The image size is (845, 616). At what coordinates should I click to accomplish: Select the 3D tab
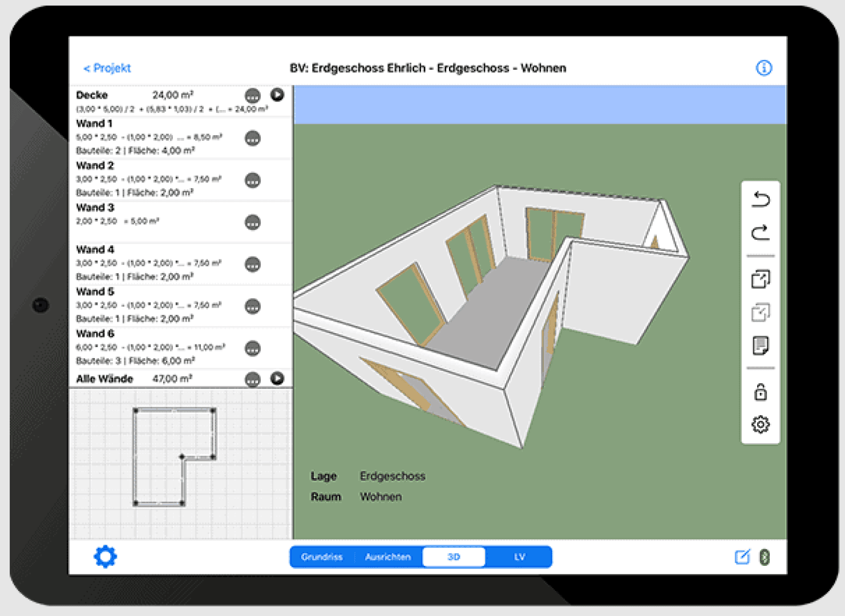tap(454, 557)
